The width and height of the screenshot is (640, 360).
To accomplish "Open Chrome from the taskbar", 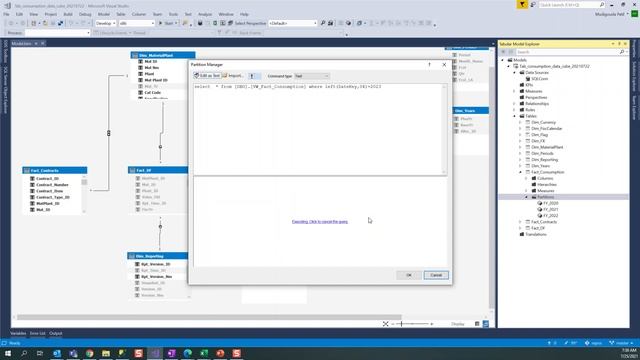I will 89,353.
